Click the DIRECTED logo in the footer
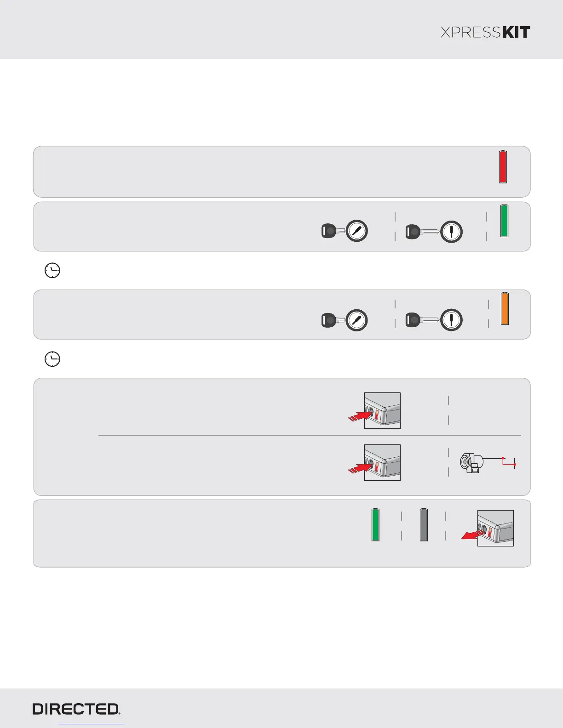 (76, 709)
